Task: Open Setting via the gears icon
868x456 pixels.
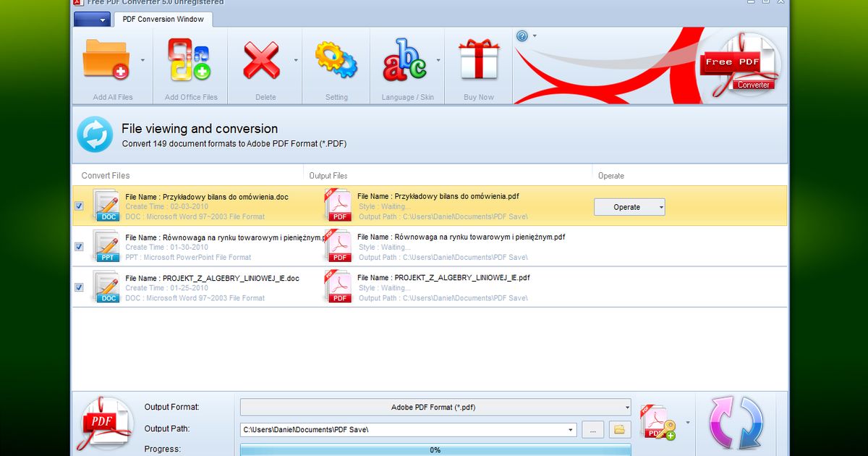Action: pos(336,60)
